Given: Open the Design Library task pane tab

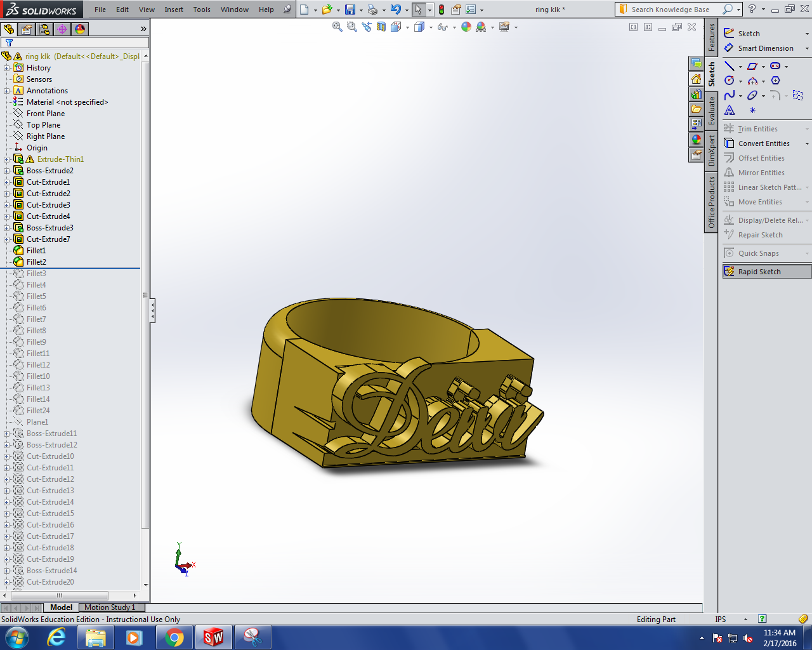Looking at the screenshot, I should (697, 95).
